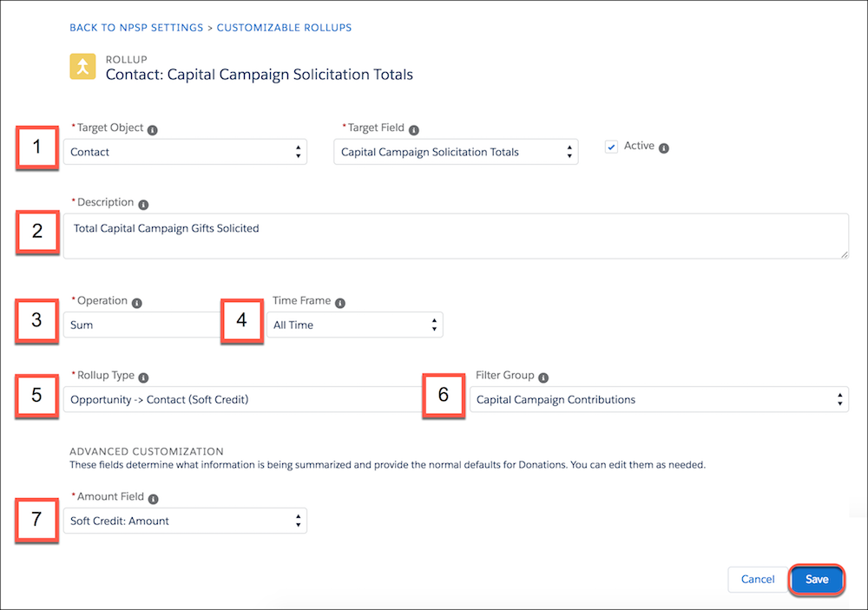This screenshot has height=610, width=868.
Task: Click the Description info icon
Action: point(143,205)
